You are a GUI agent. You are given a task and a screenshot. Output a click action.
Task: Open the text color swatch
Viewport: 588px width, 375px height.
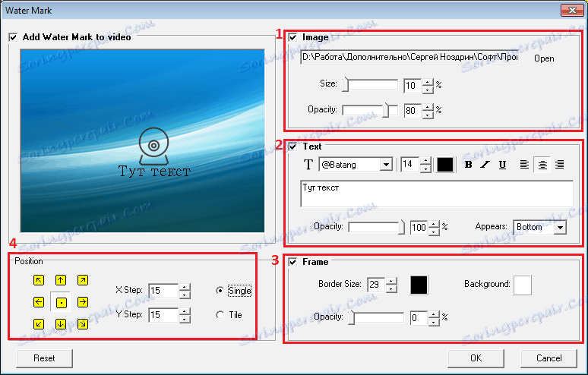[444, 165]
